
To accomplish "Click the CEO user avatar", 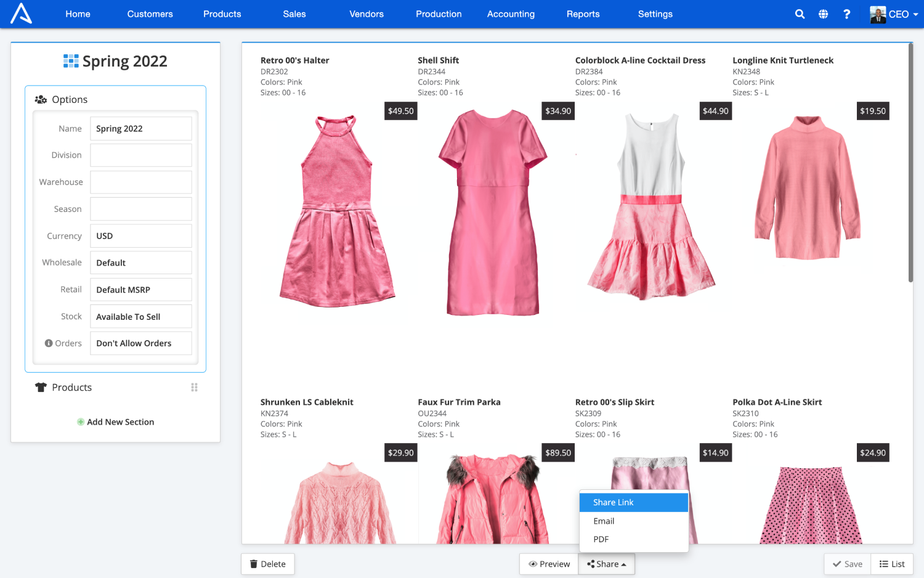I will point(878,14).
